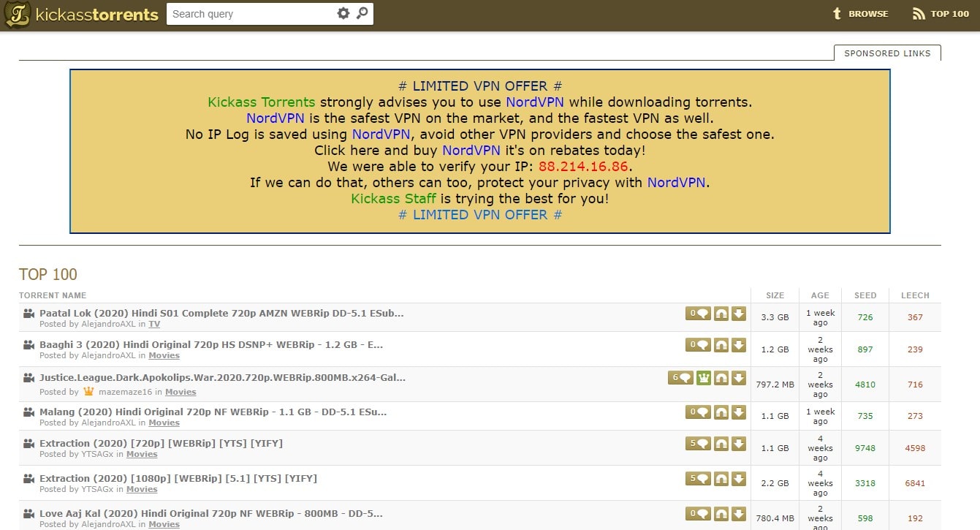Sort by the Size column header
The width and height of the screenshot is (980, 530).
(775, 295)
